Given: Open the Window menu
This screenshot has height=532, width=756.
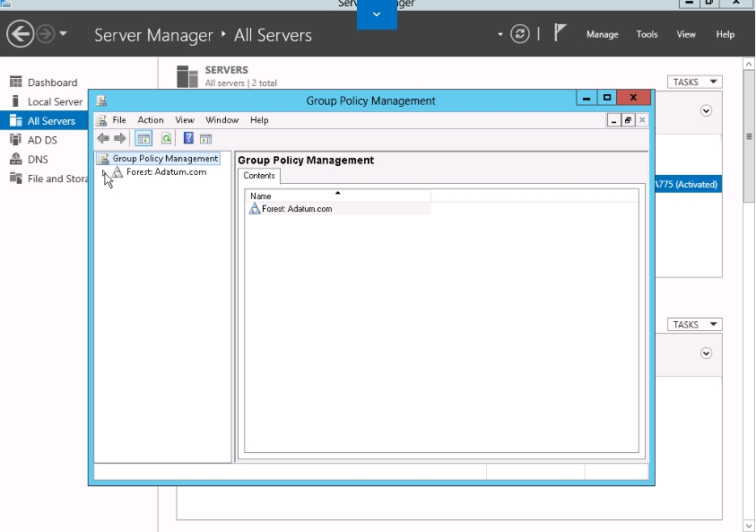Looking at the screenshot, I should click(222, 120).
